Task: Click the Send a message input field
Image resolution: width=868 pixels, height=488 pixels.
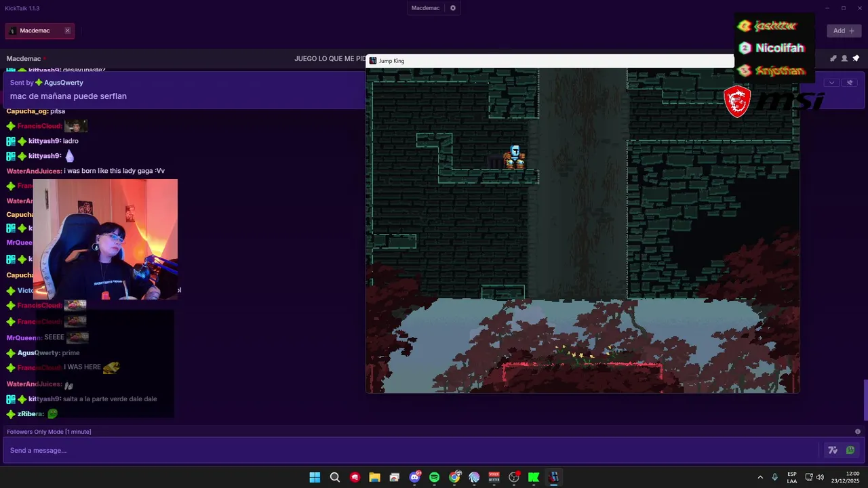Action: coord(410,450)
